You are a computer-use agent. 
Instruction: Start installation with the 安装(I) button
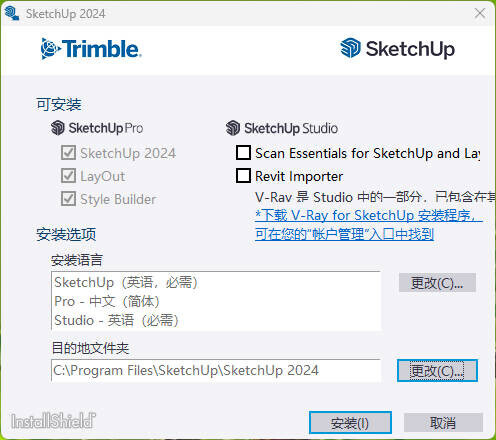coord(350,422)
